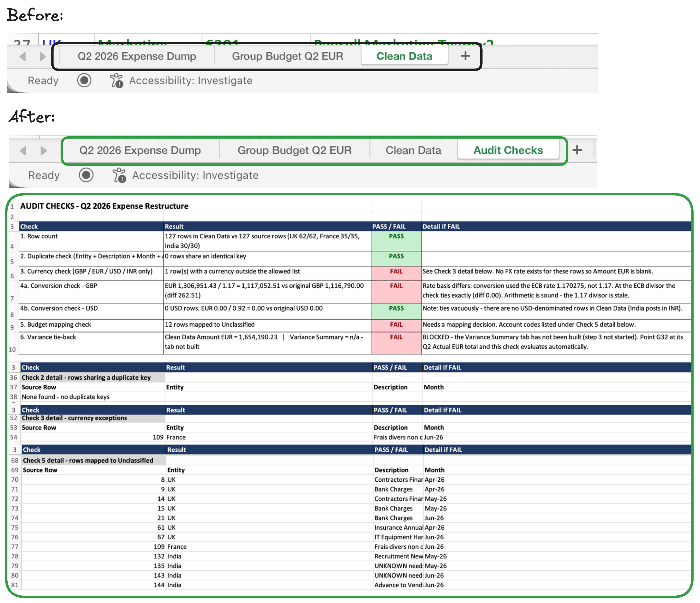
Task: Click previous-sheet arrow in the Before screenshot
Action: [23, 56]
